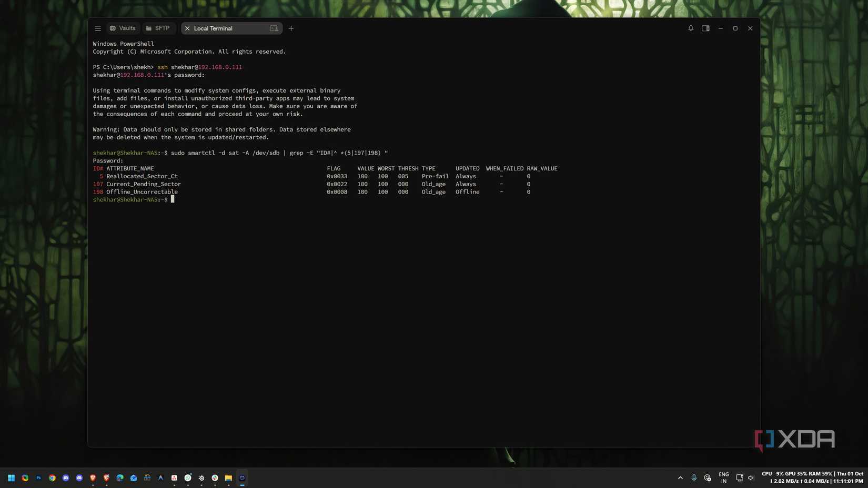Open ENG IN language switcher
The image size is (868, 488).
click(724, 478)
